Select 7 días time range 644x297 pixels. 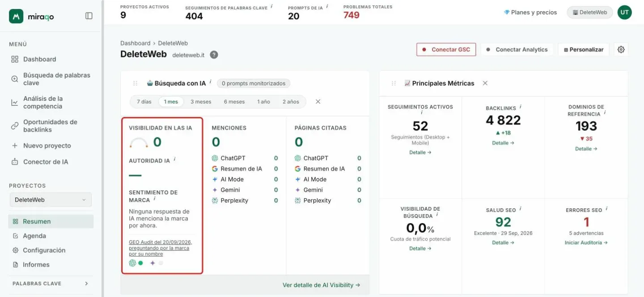144,102
